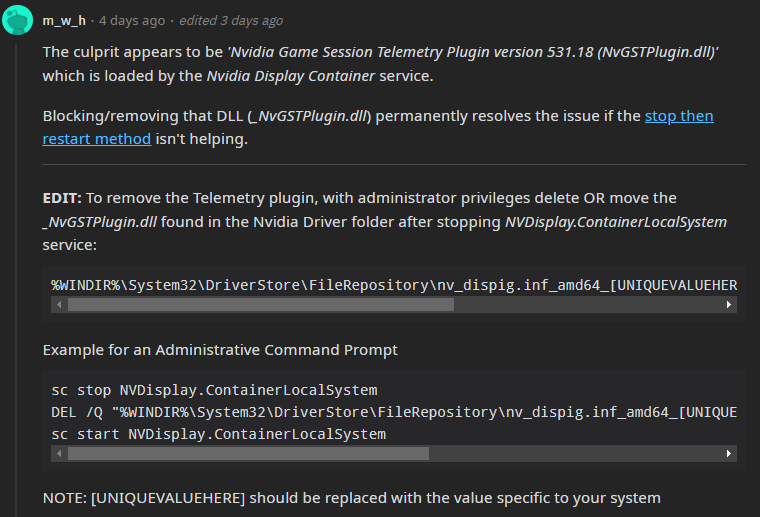Click right scroll arrow of the %WINDIR% path code block

click(x=728, y=304)
